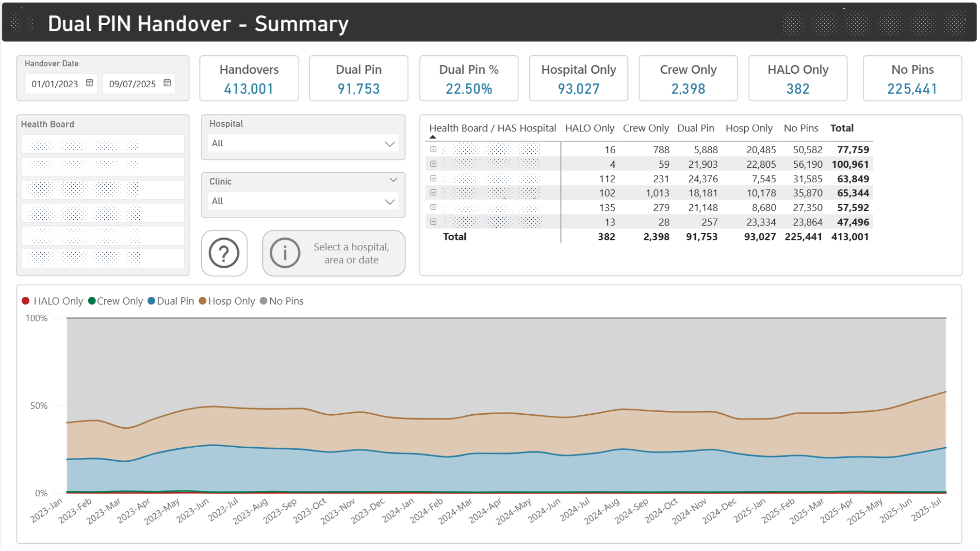980x551 pixels.
Task: Expand the first health board row in the table
Action: tap(433, 149)
